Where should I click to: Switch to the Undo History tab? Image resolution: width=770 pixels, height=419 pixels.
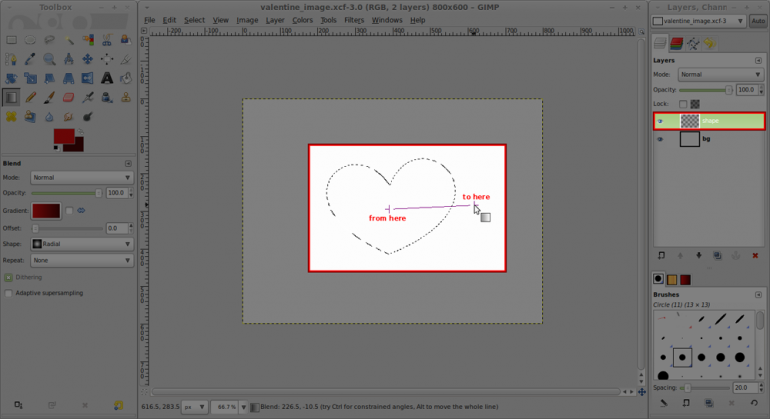tap(710, 44)
